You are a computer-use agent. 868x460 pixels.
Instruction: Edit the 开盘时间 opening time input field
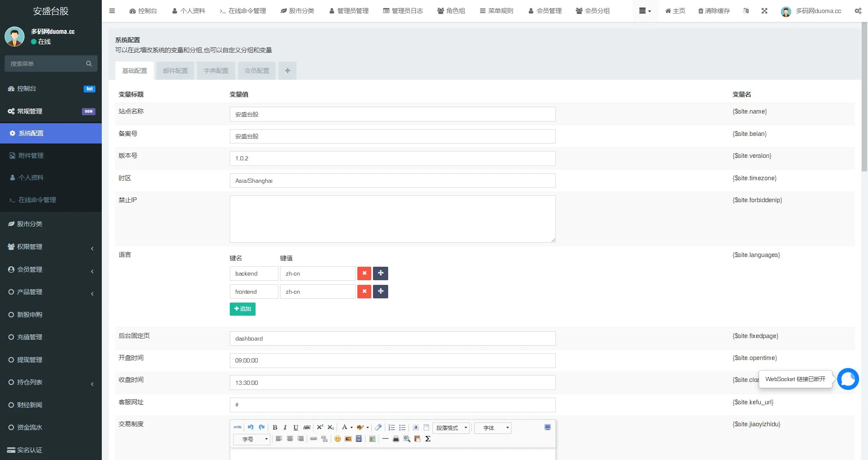(392, 360)
